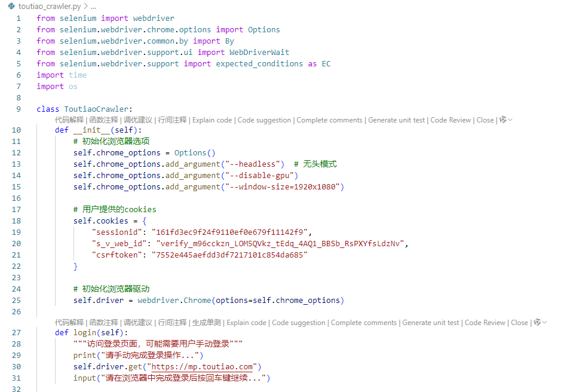Click 调优建议 above def __init__
561x392 pixels.
138,120
